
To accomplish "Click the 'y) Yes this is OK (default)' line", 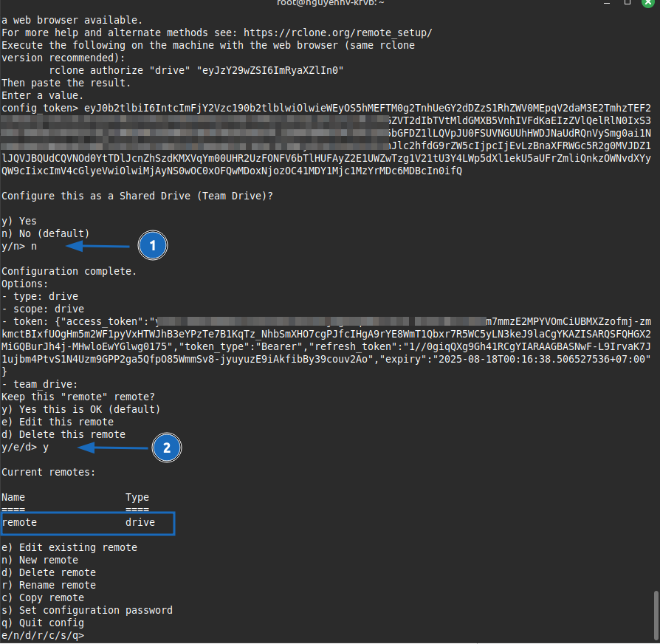I will [80, 409].
